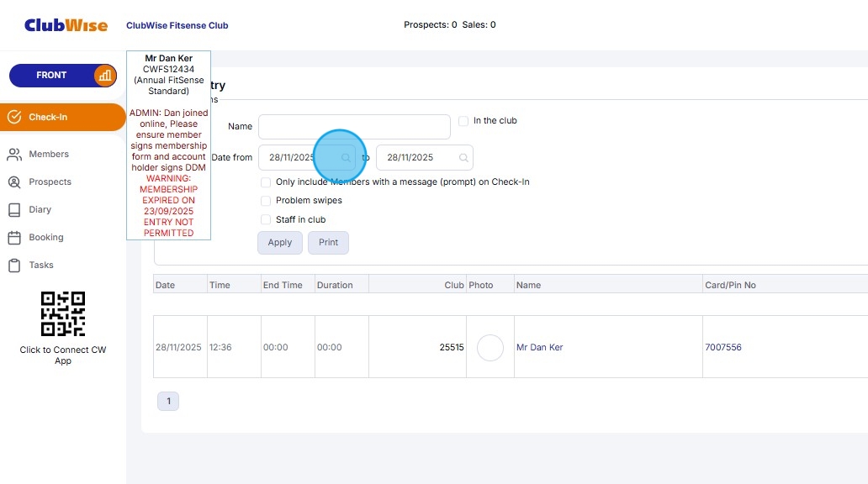Click the Tasks clipboard icon
This screenshot has height=484, width=868.
(14, 265)
